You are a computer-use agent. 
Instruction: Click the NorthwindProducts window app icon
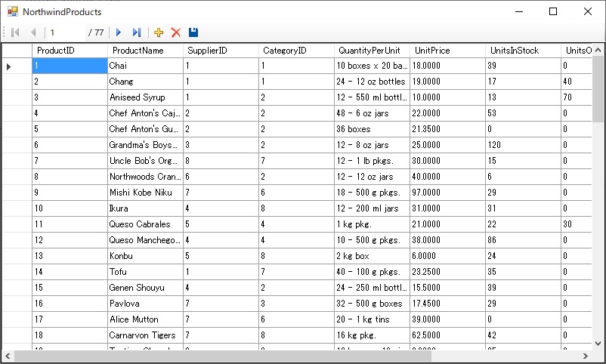click(x=13, y=11)
